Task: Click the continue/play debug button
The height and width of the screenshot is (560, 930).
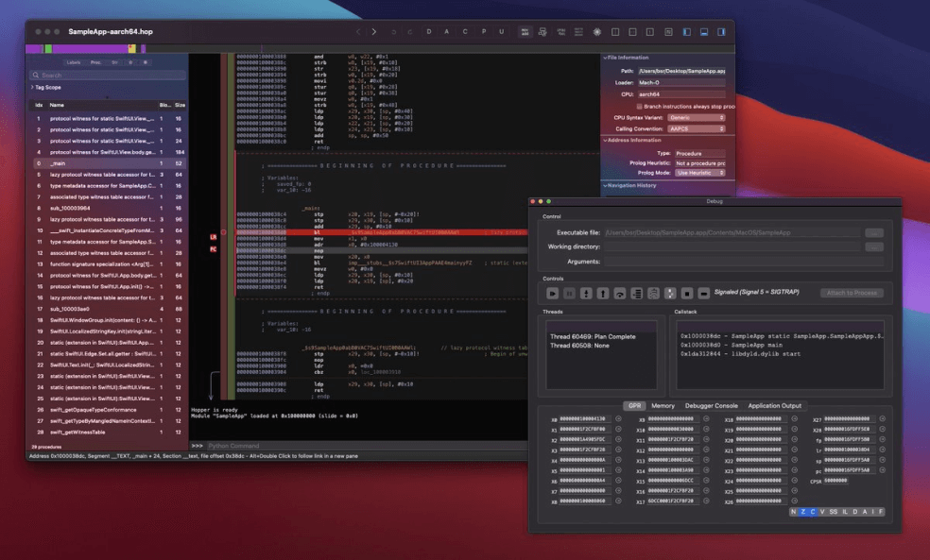Action: (552, 294)
